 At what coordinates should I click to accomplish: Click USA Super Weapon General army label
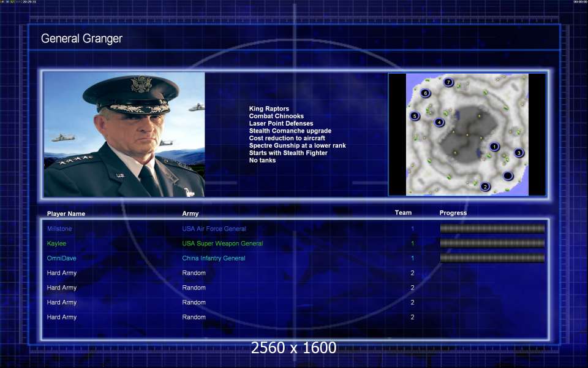pyautogui.click(x=222, y=243)
